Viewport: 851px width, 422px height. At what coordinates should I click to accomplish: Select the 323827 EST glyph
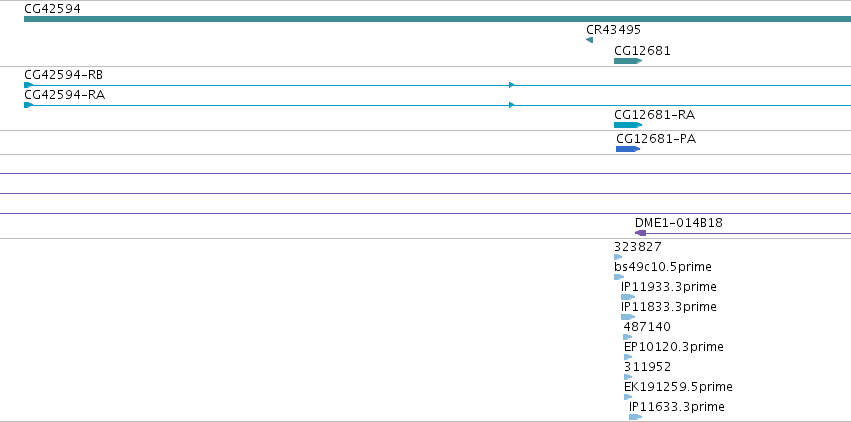tap(618, 257)
